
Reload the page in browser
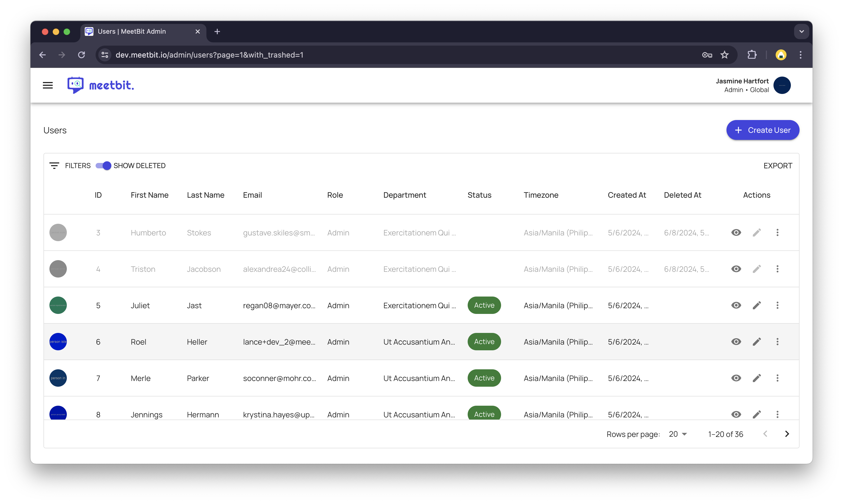81,55
